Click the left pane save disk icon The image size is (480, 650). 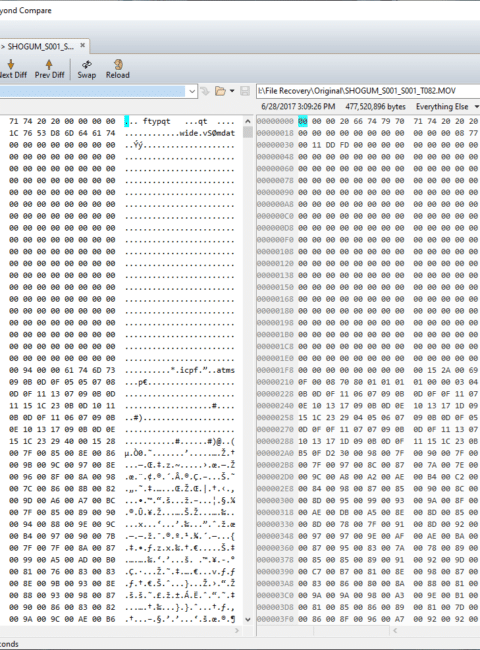[245, 91]
